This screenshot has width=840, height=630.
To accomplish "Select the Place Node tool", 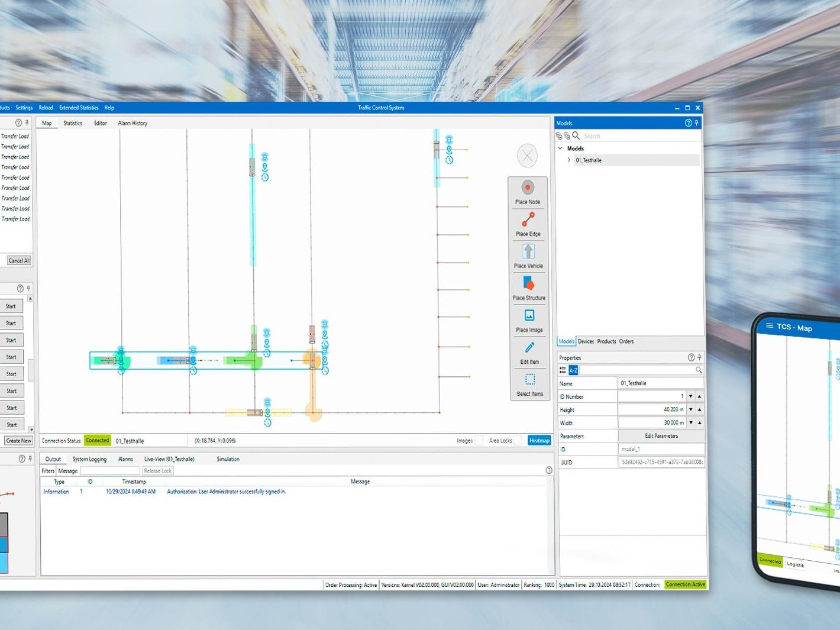I will (x=528, y=193).
